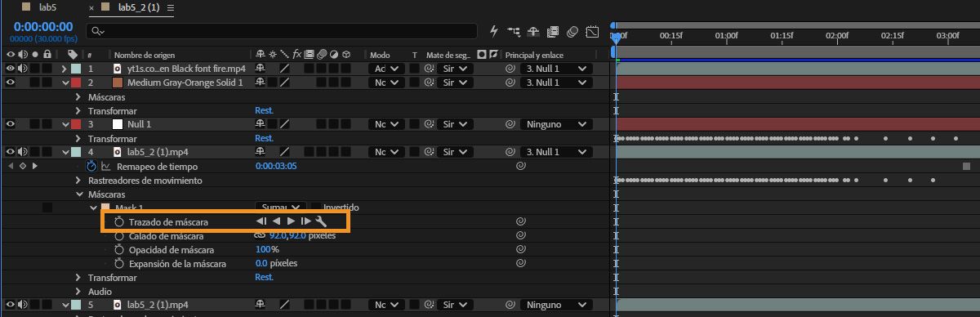The height and width of the screenshot is (317, 980).
Task: Toggle shy switch on Null 1 layer
Action: (261, 124)
